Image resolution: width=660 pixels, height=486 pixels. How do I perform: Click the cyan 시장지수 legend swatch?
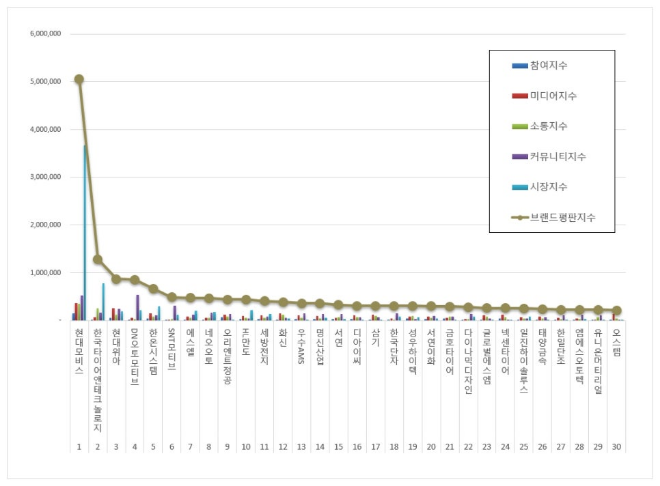[x=520, y=186]
